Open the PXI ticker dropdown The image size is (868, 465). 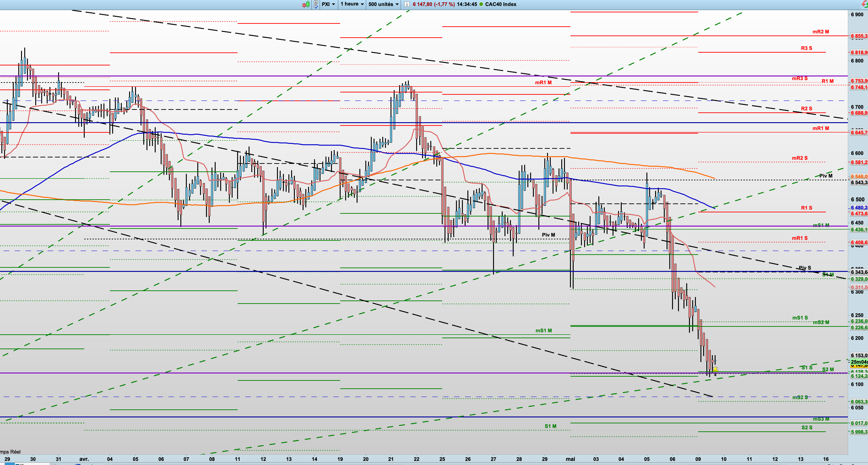point(328,4)
